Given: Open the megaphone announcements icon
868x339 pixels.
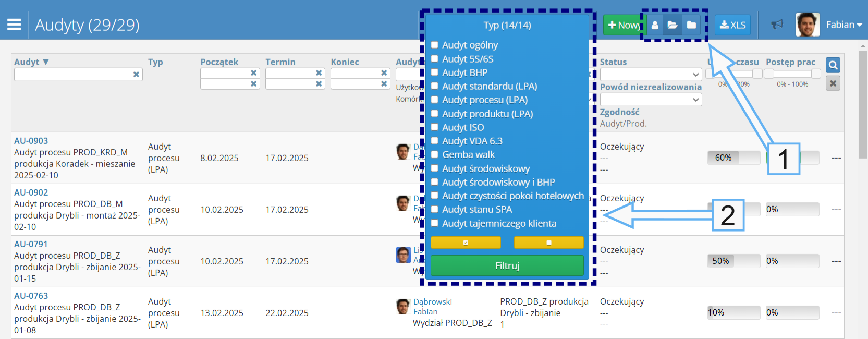Looking at the screenshot, I should point(777,25).
